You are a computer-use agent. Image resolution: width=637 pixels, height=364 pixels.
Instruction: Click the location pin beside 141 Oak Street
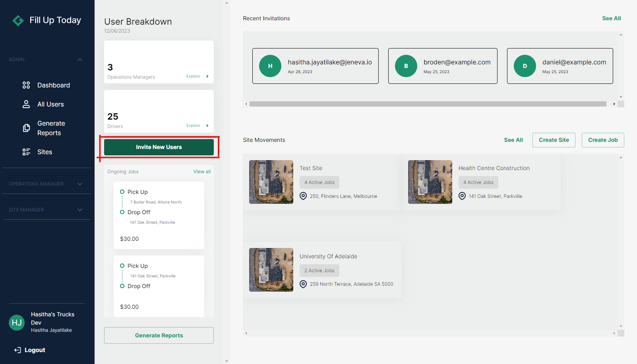pos(462,196)
